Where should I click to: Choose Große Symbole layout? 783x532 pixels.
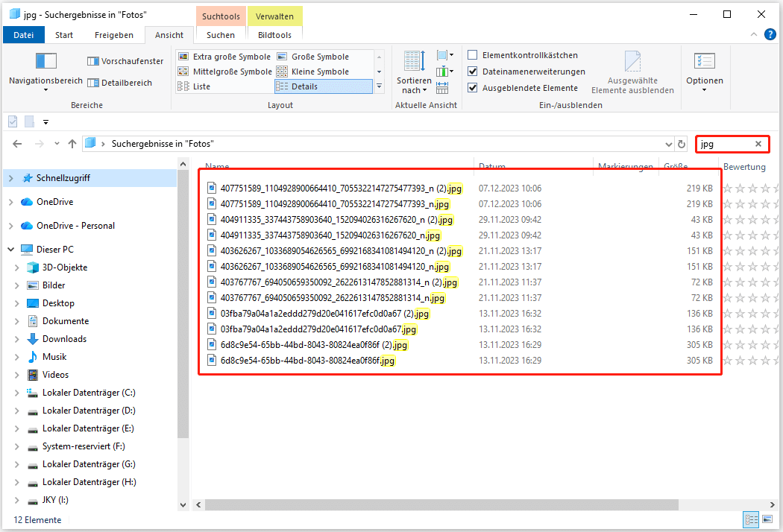313,57
